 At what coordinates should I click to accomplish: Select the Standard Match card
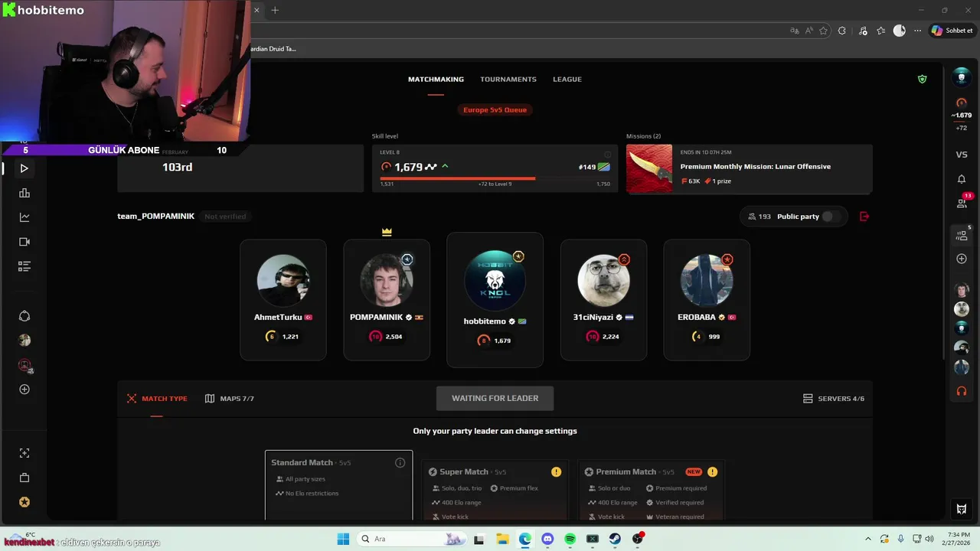(x=338, y=485)
